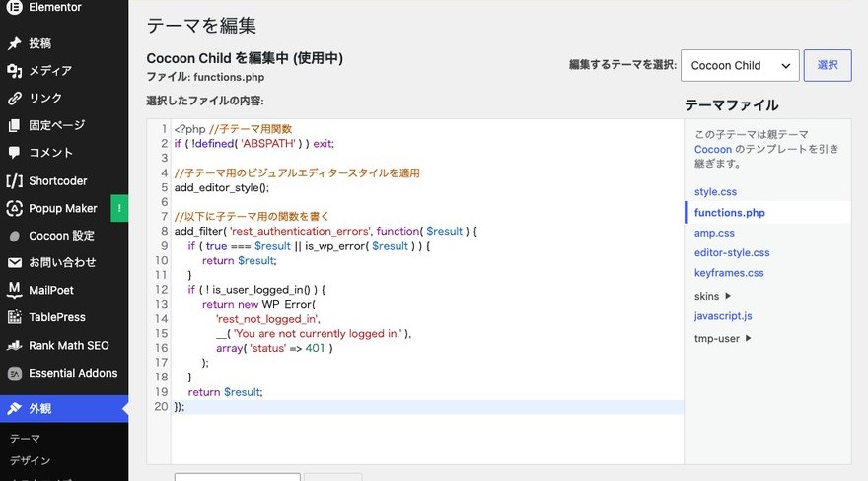
Task: Select the 外観 menu item
Action: pos(64,409)
